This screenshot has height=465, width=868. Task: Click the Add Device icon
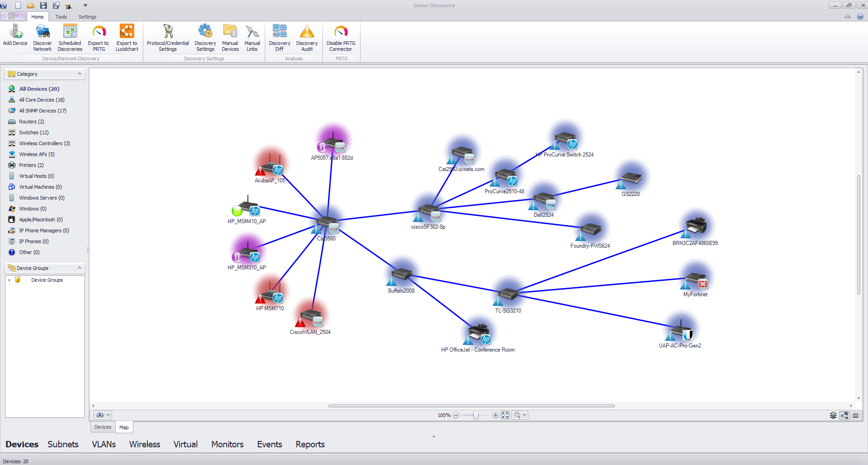pos(15,37)
